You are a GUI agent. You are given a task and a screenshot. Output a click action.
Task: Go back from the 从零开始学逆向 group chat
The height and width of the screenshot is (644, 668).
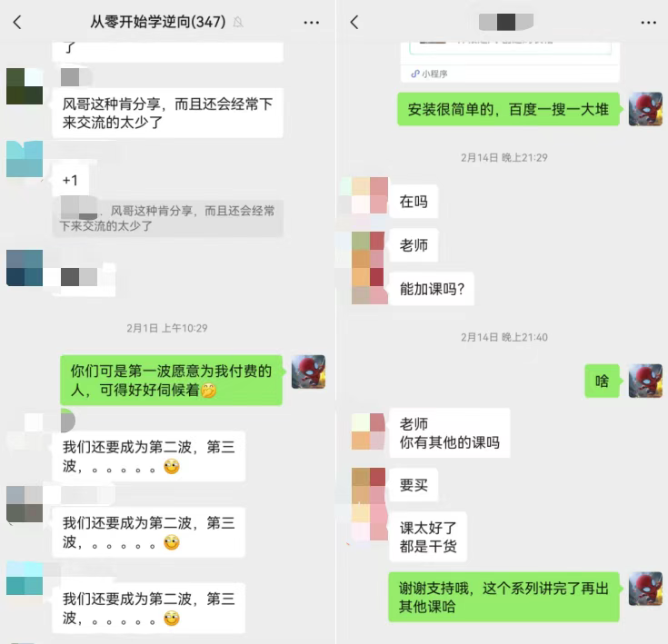17,22
